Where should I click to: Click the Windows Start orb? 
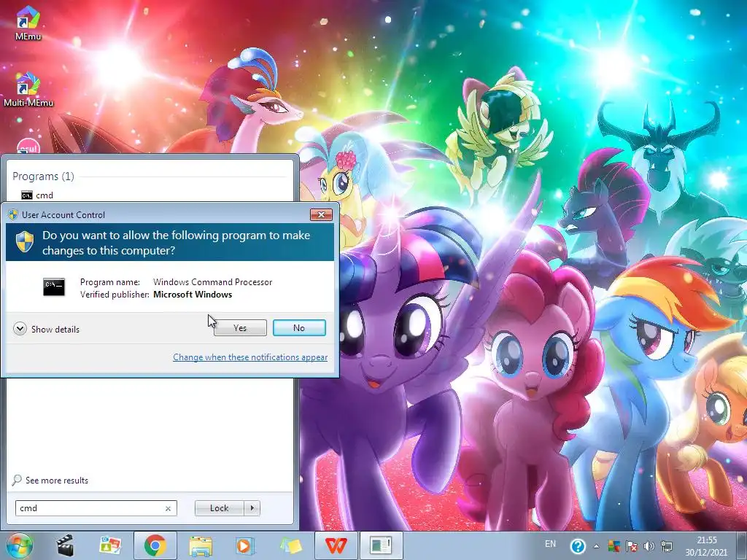(x=20, y=545)
